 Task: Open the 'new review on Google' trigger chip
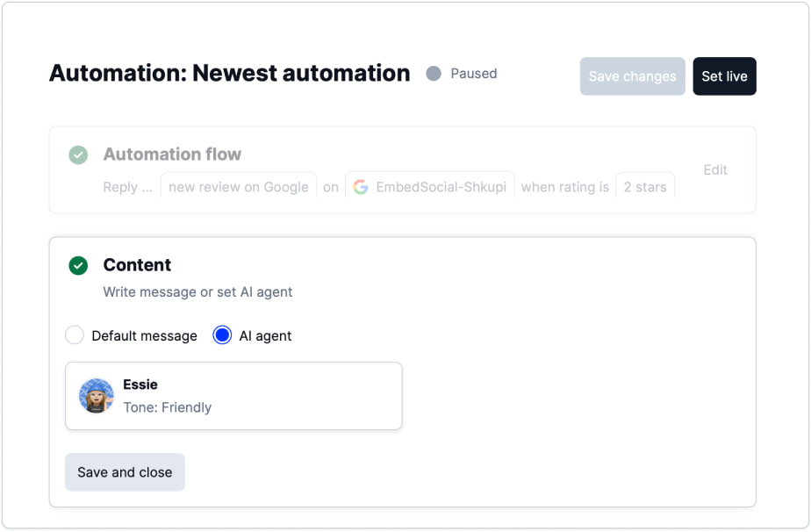point(238,187)
